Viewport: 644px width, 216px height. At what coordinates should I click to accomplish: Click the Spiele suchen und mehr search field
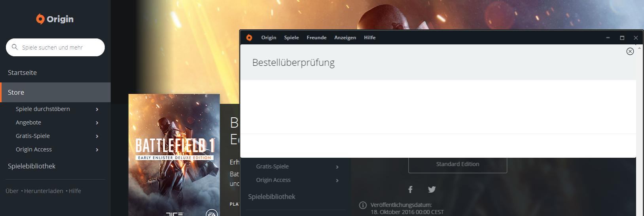coord(55,48)
